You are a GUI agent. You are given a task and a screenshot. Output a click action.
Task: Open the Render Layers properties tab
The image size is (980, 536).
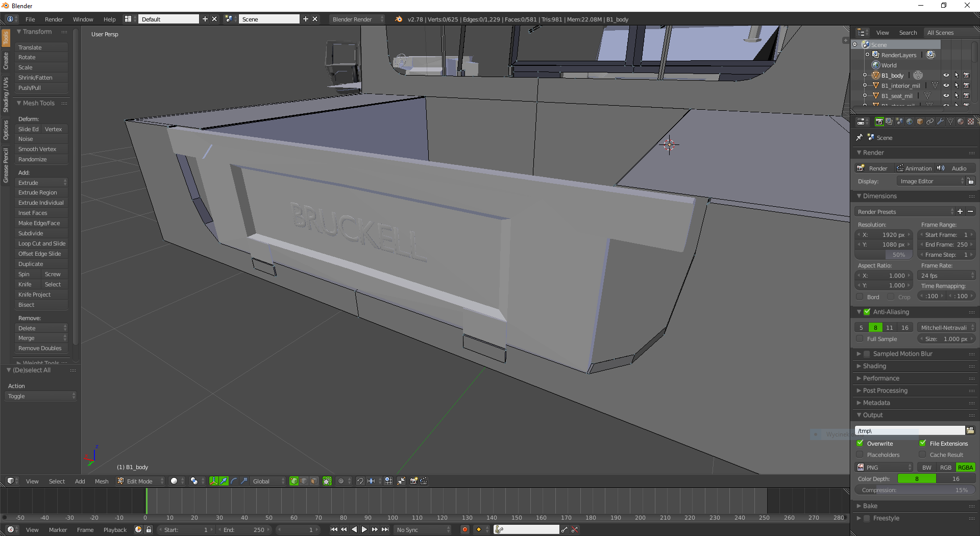click(889, 121)
